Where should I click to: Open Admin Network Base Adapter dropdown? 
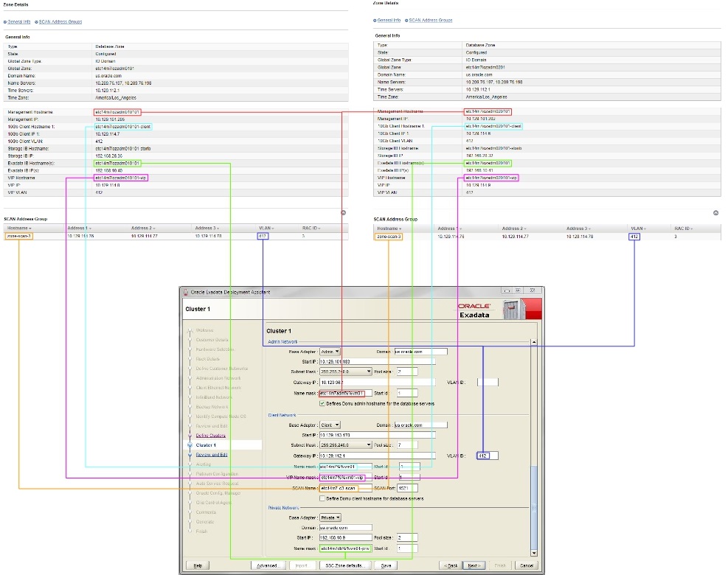pyautogui.click(x=330, y=352)
